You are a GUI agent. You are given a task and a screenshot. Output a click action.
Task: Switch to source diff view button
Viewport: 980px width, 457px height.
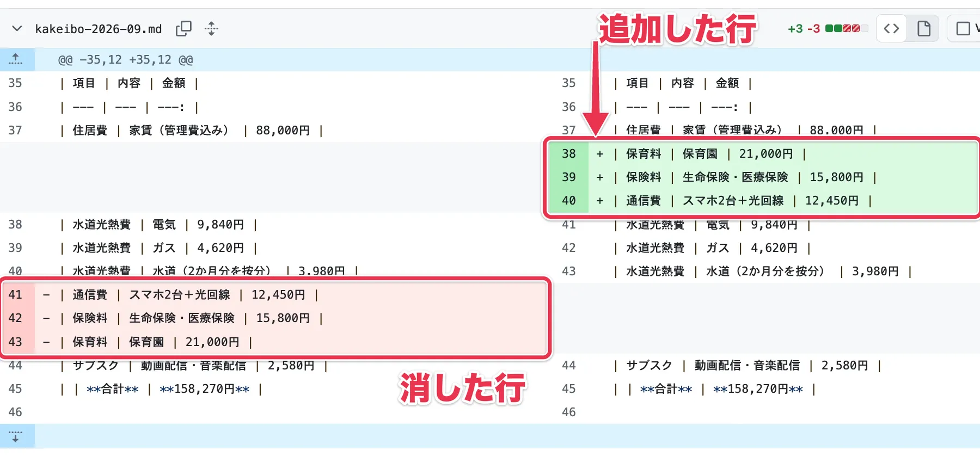click(x=891, y=28)
